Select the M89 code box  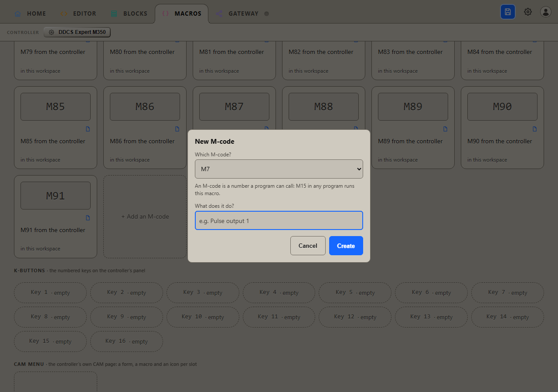click(x=413, y=107)
